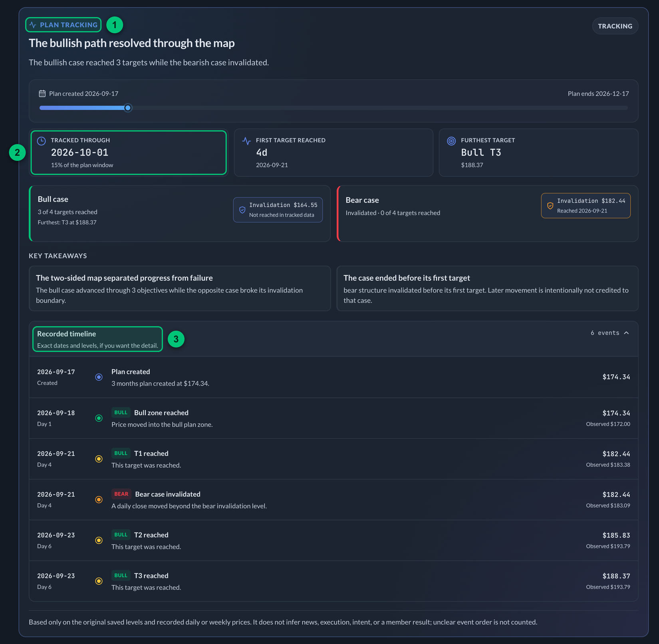
Task: Click the plan progress slider handle
Action: 128,108
